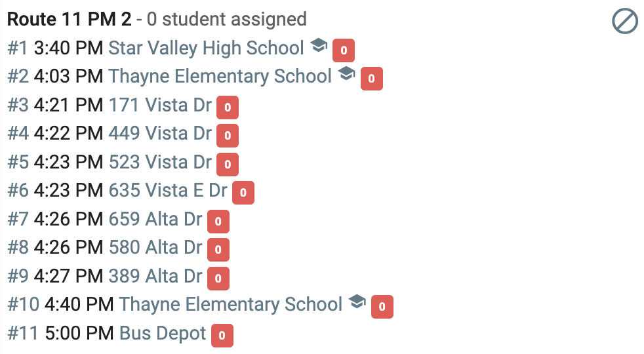Open the Bus Depot stop link
Viewport: 644px width, 354px height.
coord(163,334)
